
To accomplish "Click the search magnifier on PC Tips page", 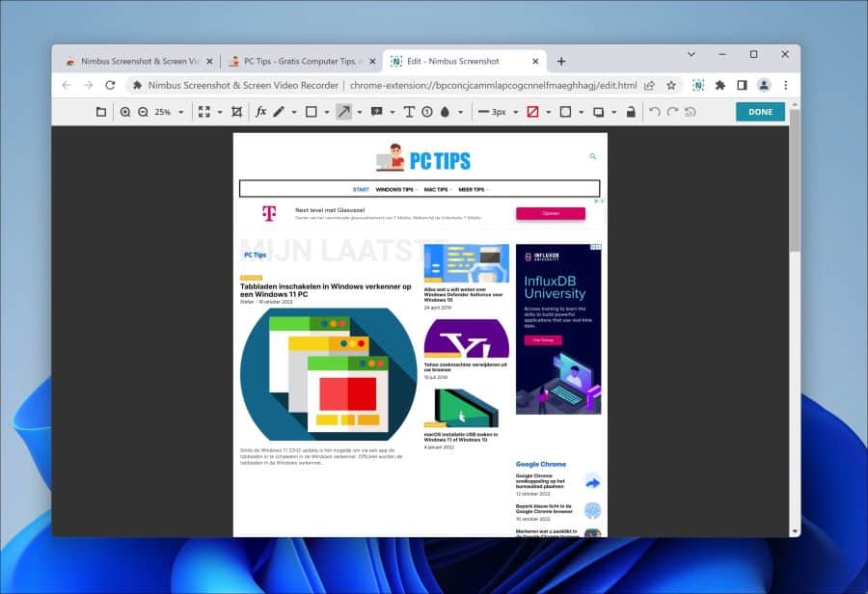I will tap(592, 156).
